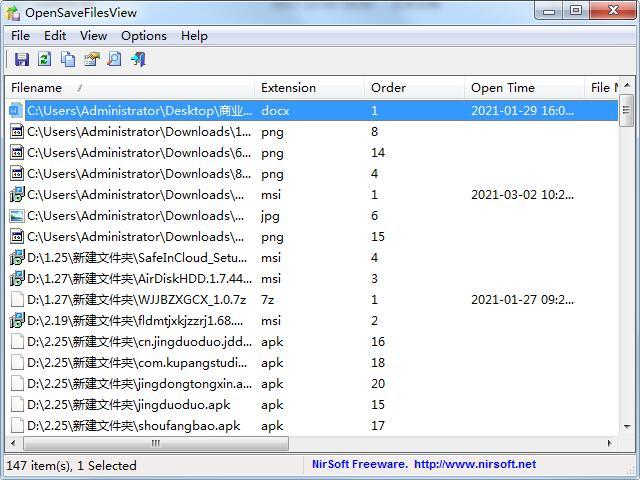Click the Copy Selected Items icon
The image size is (640, 480).
click(x=68, y=60)
